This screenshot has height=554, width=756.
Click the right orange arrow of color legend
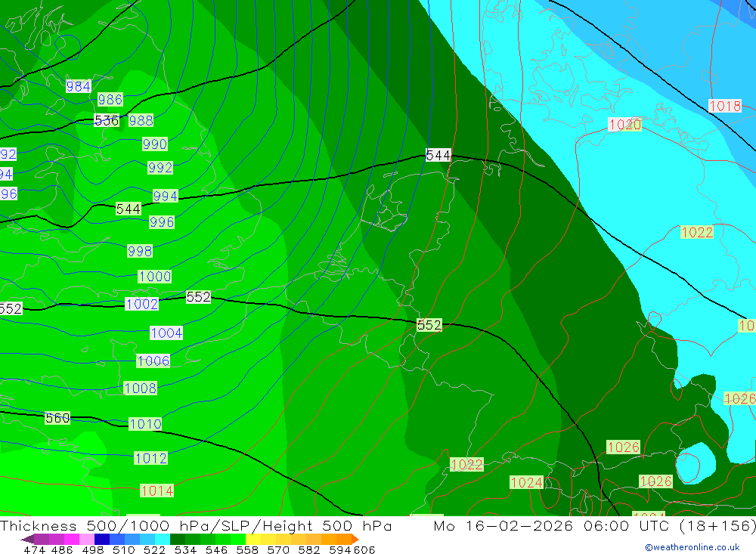[x=354, y=540]
